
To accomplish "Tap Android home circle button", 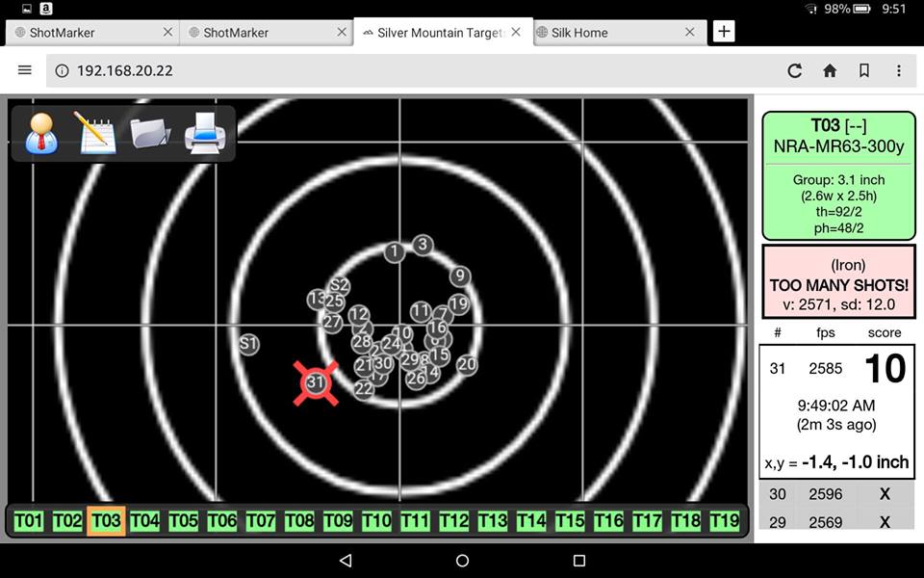I will click(x=463, y=561).
